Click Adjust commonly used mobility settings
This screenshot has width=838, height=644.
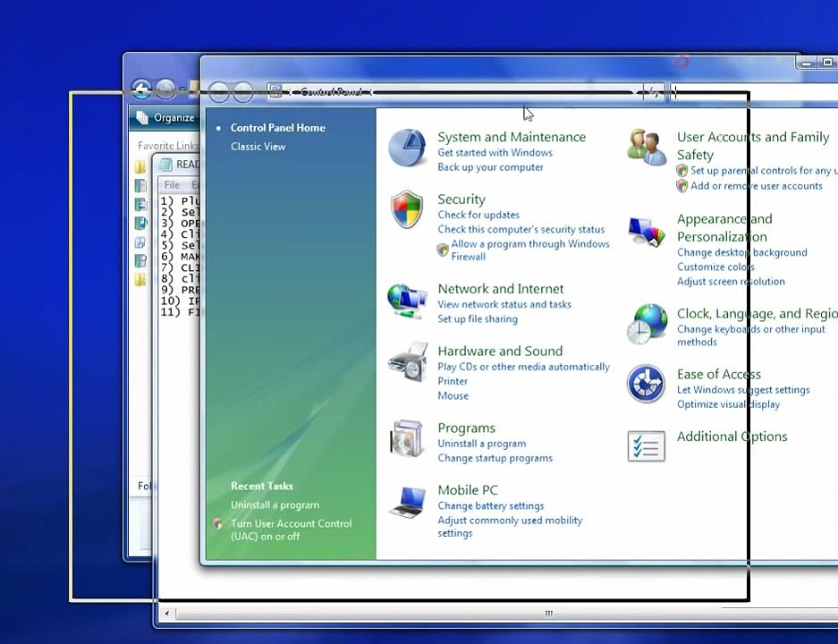(510, 527)
